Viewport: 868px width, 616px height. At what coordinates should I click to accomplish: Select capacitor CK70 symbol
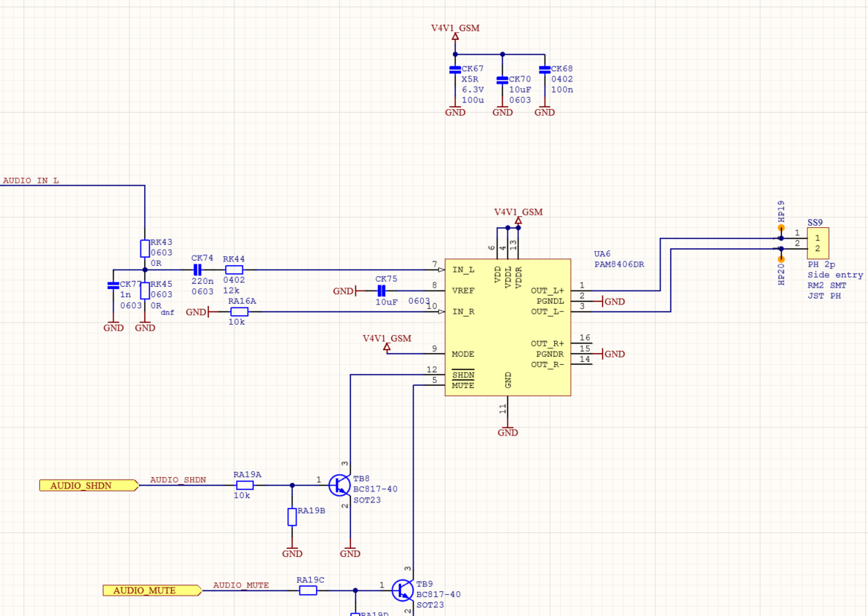[x=502, y=80]
